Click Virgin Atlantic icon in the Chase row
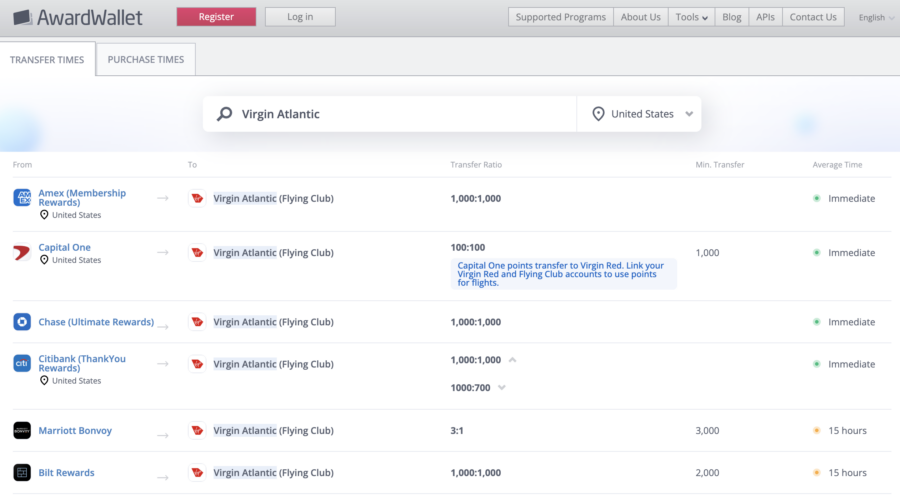Image resolution: width=900 pixels, height=495 pixels. click(x=197, y=322)
